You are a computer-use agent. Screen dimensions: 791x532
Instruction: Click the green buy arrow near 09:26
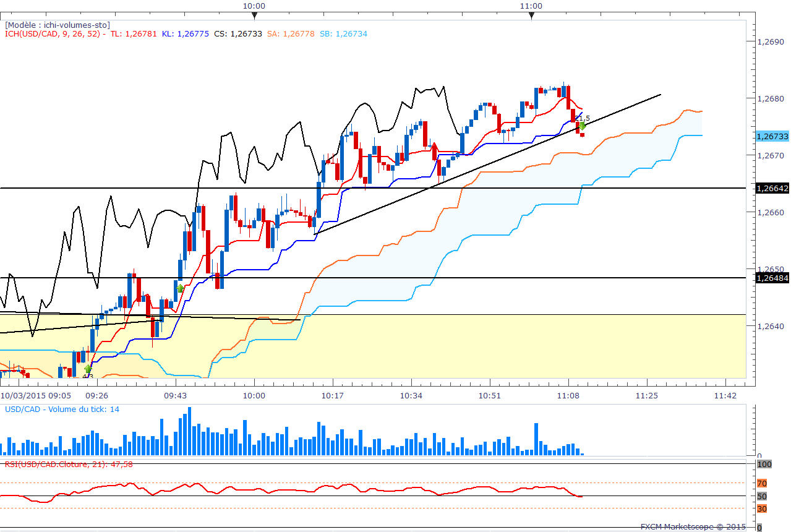point(88,369)
